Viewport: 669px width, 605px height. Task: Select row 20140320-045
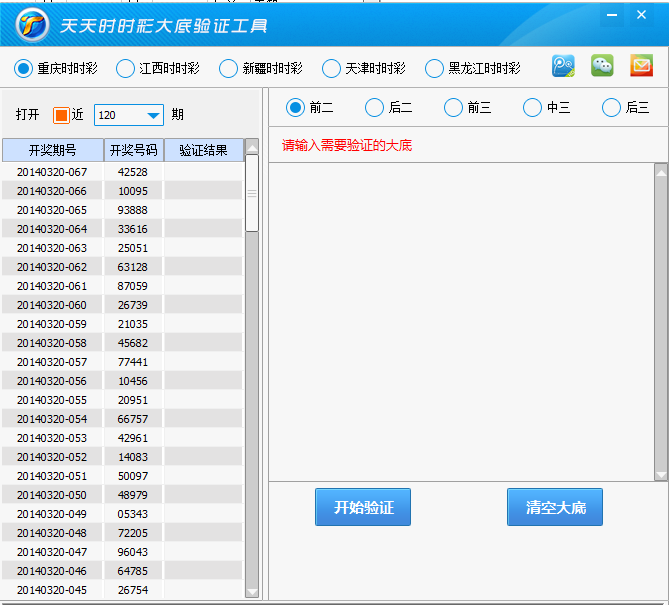123,590
